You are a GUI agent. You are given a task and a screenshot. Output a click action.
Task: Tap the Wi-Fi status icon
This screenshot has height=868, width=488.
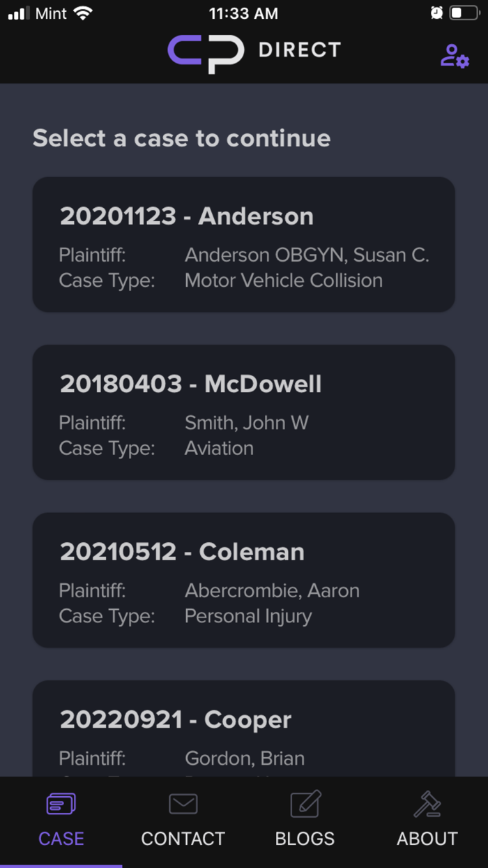(x=84, y=13)
